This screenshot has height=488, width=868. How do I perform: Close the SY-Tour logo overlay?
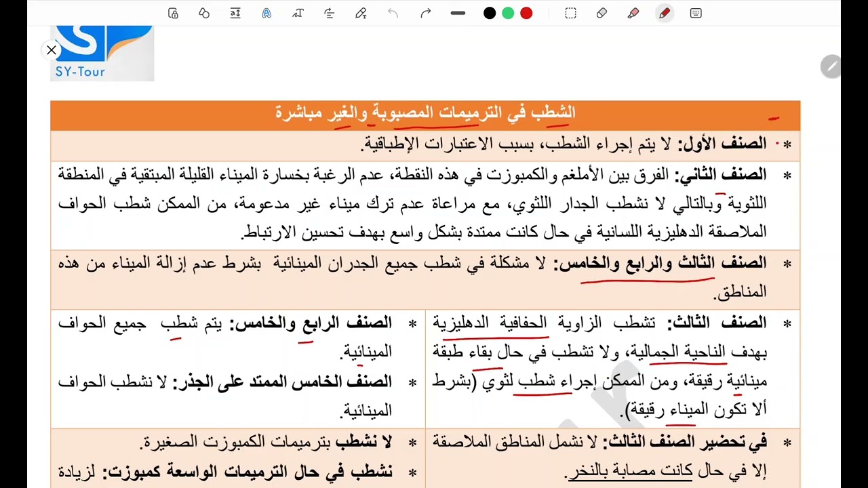[x=52, y=50]
